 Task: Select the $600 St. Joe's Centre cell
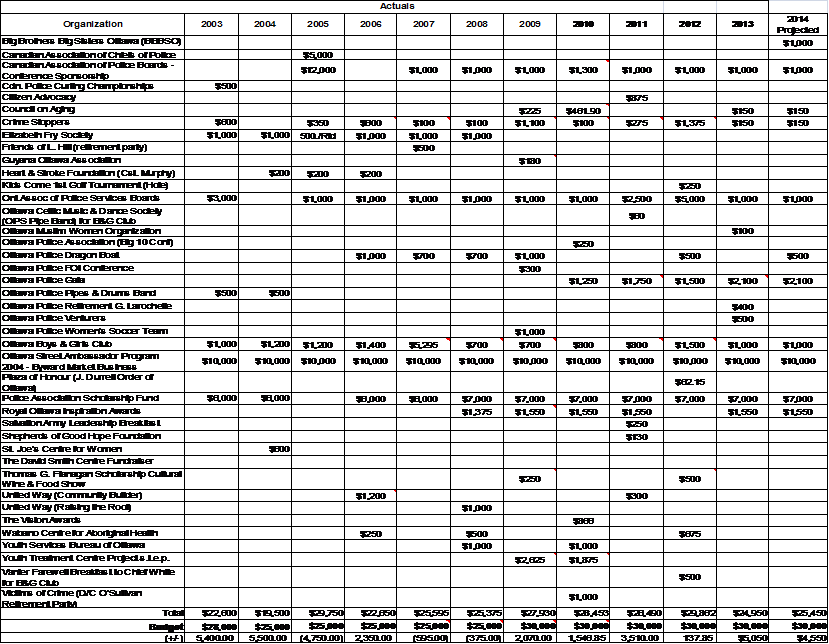pos(279,449)
